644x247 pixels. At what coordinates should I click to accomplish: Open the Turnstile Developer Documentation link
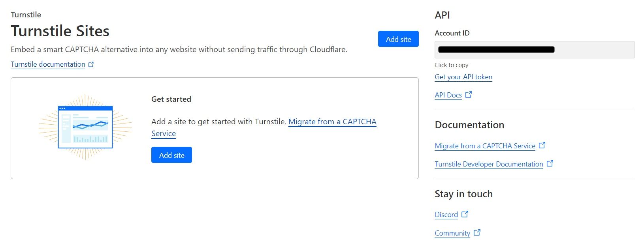[x=488, y=164]
